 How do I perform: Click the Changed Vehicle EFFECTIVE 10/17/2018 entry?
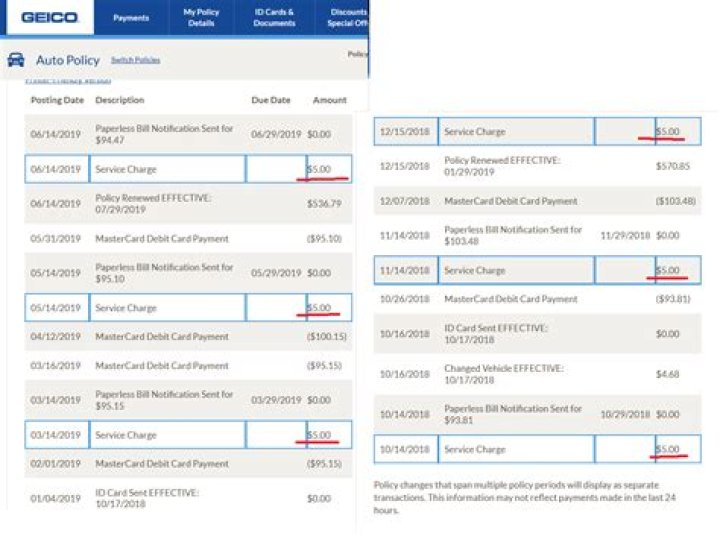click(x=503, y=374)
